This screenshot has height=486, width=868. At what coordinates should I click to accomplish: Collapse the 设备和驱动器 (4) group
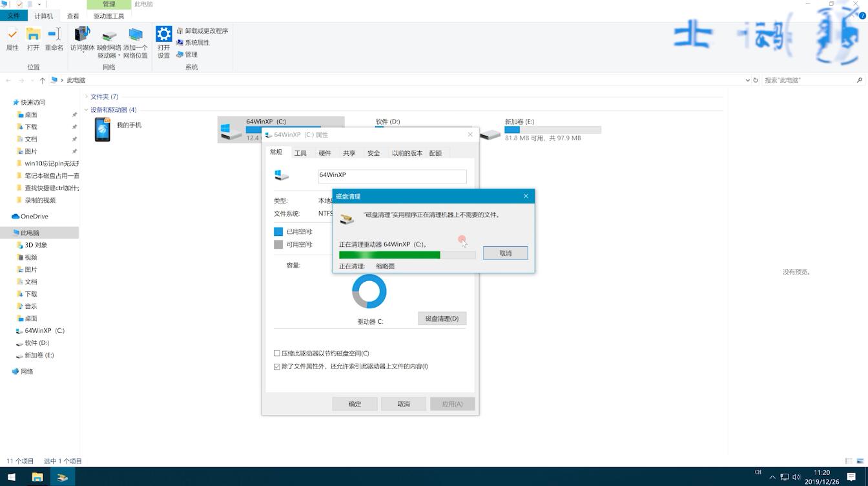pyautogui.click(x=86, y=110)
